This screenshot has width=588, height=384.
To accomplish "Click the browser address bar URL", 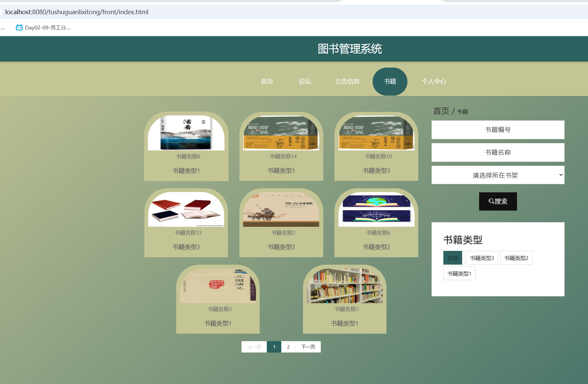I will 77,12.
